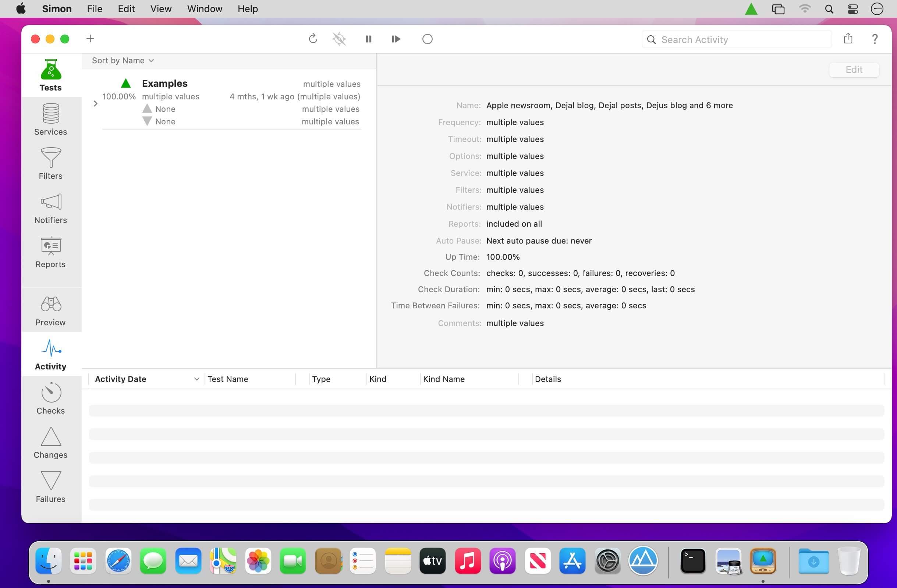Open System Preferences from the Dock
897x588 pixels.
[607, 560]
